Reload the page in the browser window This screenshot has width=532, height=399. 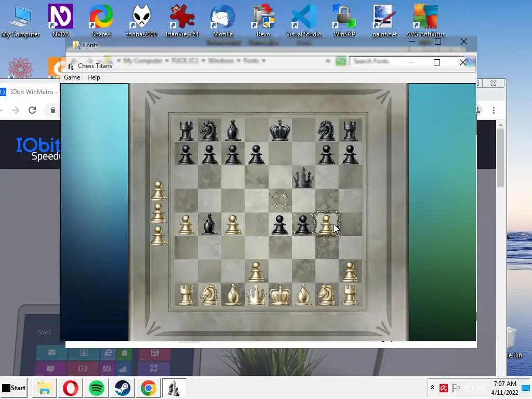(32, 110)
